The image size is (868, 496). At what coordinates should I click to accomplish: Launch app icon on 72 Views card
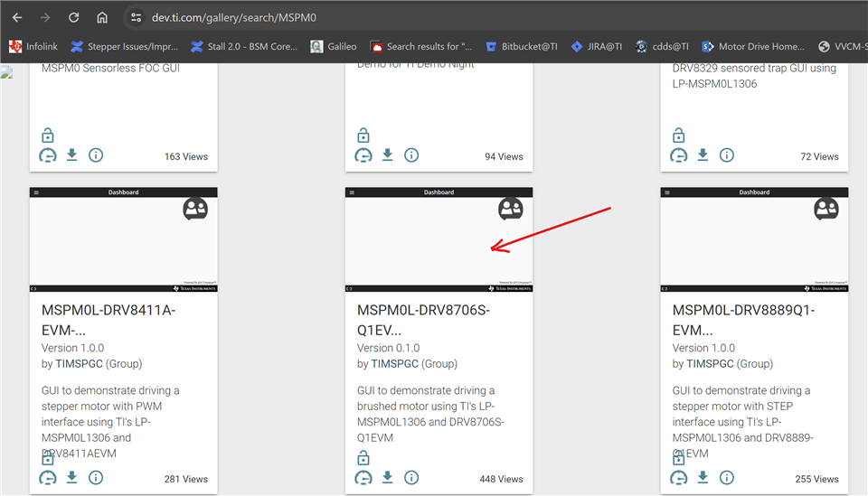[679, 155]
